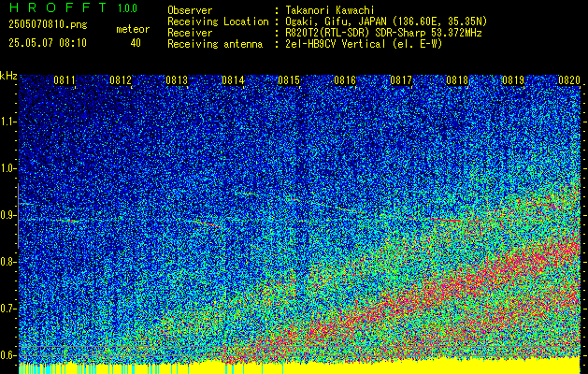Click the Receiving Location label

[218, 22]
